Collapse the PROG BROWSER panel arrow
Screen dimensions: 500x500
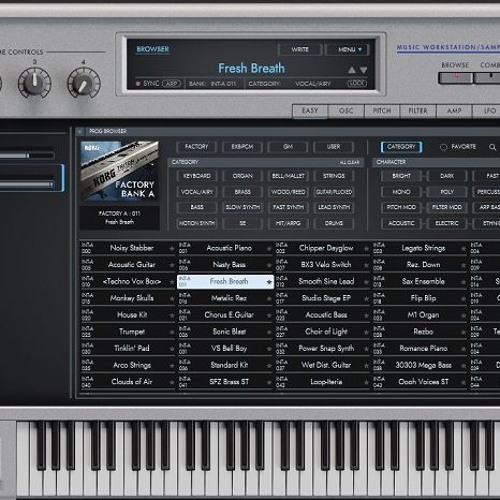tap(80, 131)
